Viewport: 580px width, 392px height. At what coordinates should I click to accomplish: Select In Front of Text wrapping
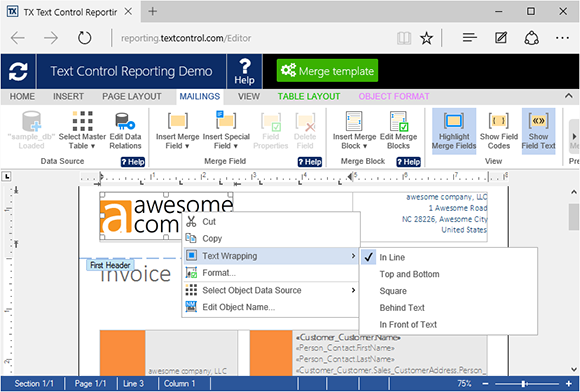tap(448, 324)
